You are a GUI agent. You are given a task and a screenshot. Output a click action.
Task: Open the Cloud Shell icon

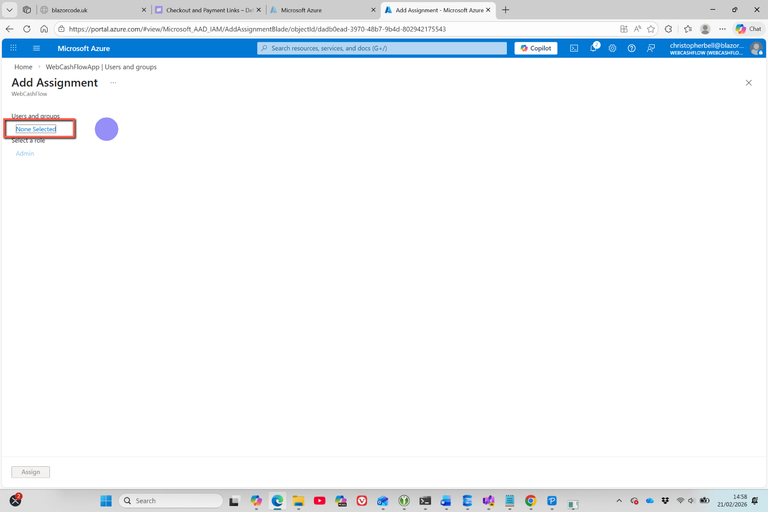[x=574, y=48]
